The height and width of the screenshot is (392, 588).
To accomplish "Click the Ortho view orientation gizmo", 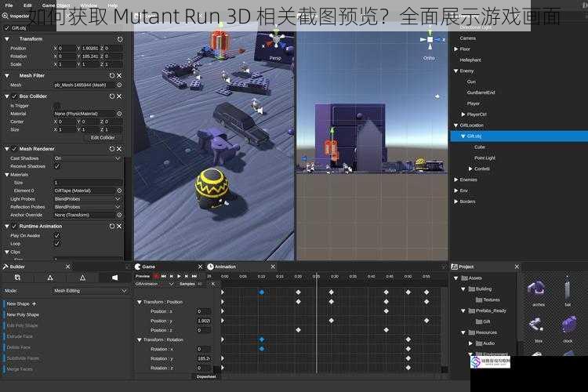I will [x=430, y=40].
